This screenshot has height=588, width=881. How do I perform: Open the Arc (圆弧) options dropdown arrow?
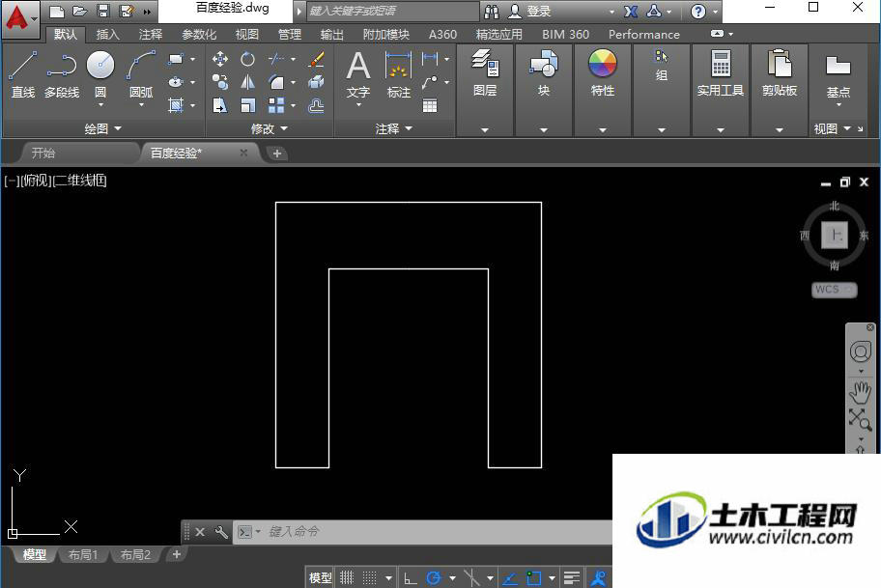[141, 105]
